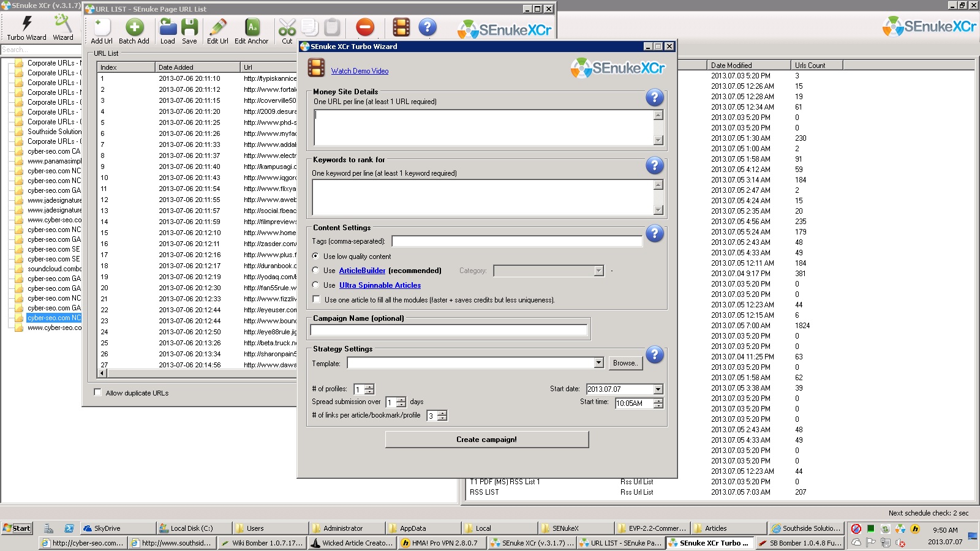980x551 pixels.
Task: Select soundcloud.combo tree item
Action: 55,269
